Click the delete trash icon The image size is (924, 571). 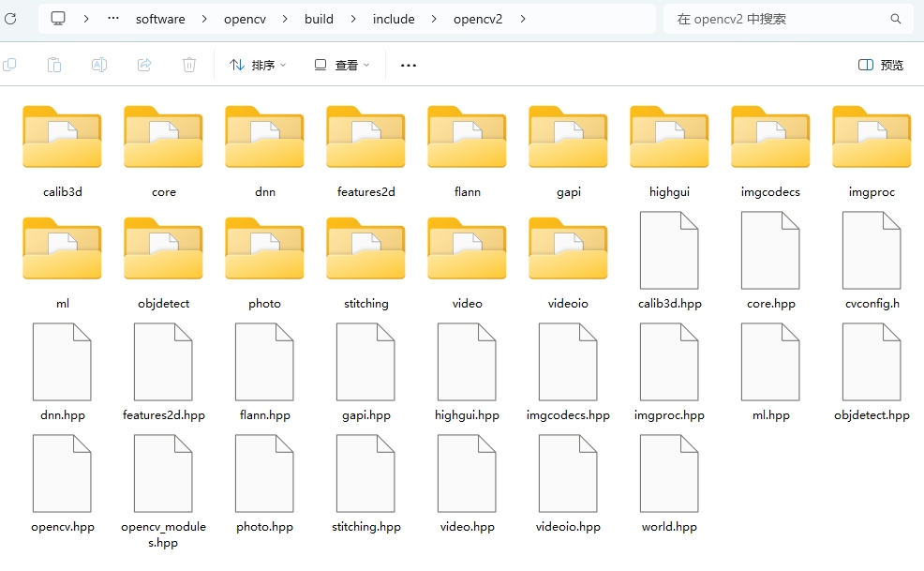(x=189, y=65)
